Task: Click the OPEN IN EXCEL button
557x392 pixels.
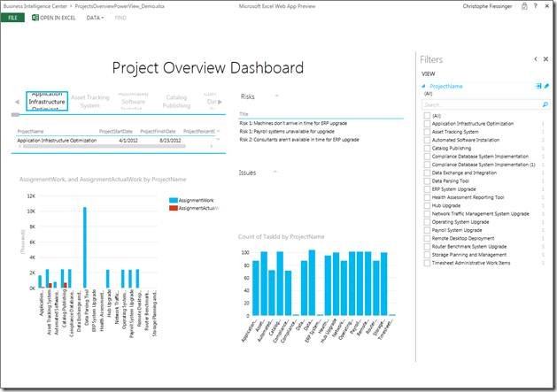Action: pyautogui.click(x=58, y=17)
